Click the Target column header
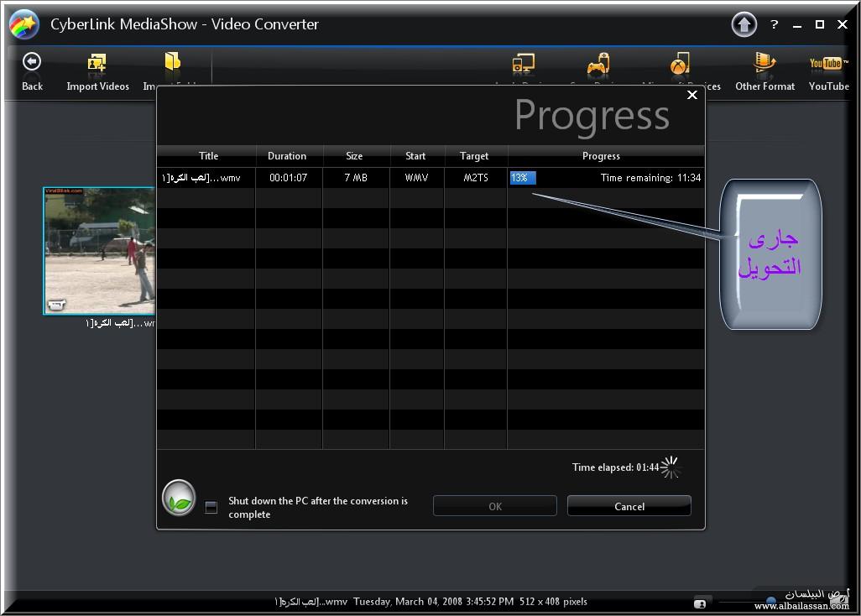This screenshot has height=616, width=861. pyautogui.click(x=474, y=156)
